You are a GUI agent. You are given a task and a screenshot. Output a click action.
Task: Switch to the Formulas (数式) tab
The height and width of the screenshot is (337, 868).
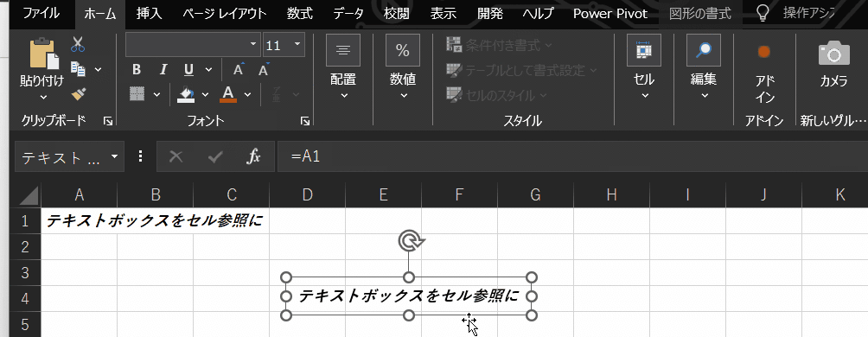click(x=299, y=14)
